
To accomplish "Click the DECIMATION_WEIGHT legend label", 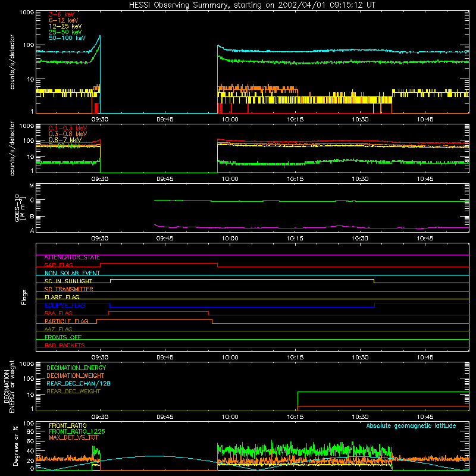I will coord(76,376).
